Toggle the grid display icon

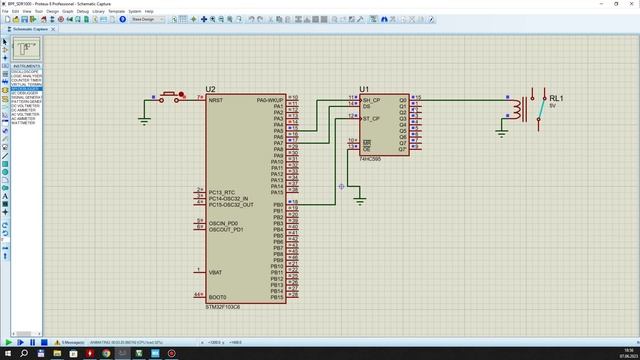(x=183, y=19)
